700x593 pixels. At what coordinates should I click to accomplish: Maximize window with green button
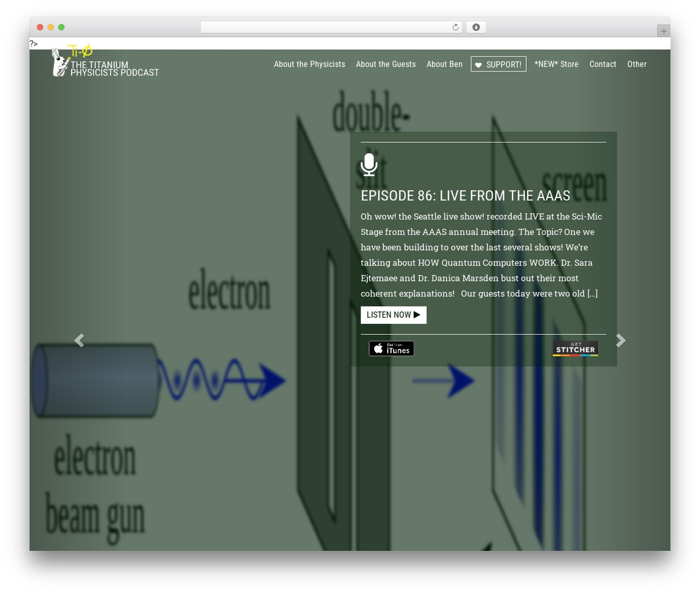(61, 27)
